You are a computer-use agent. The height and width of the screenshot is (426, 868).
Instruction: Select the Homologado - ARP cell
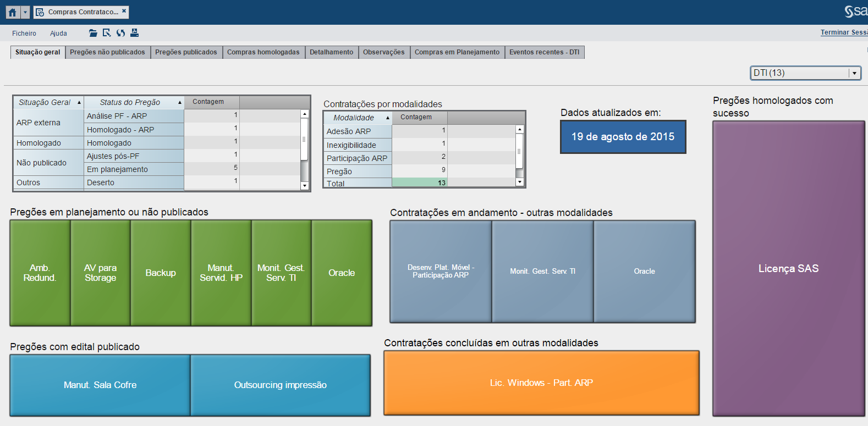point(134,130)
